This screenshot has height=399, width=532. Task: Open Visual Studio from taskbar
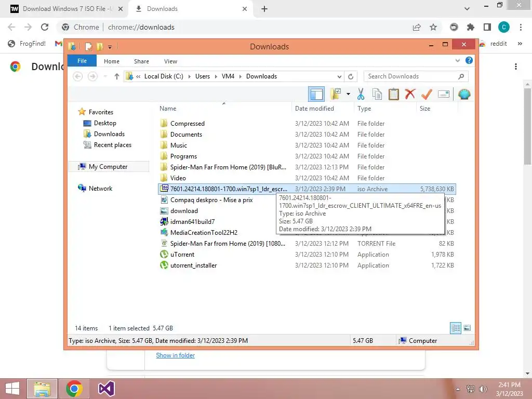click(106, 389)
